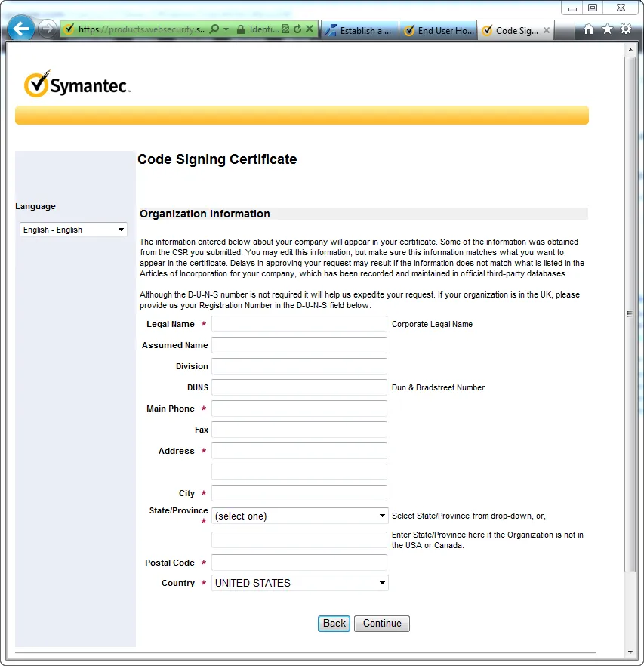Close the browser window
This screenshot has width=644, height=666.
click(x=621, y=8)
